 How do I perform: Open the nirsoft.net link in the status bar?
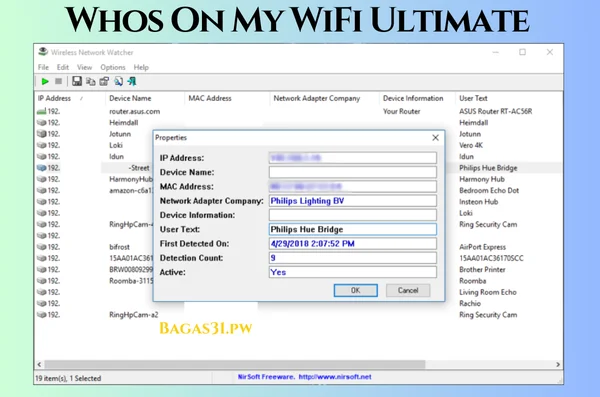point(335,377)
